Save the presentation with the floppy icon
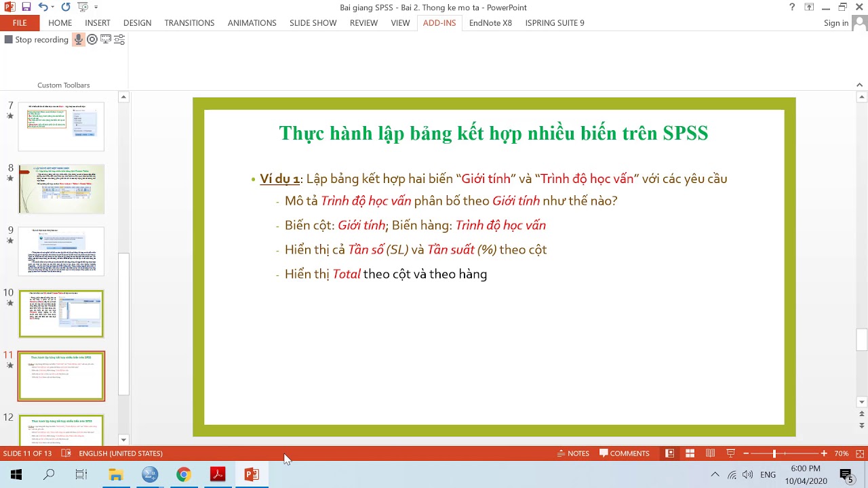 (x=26, y=7)
